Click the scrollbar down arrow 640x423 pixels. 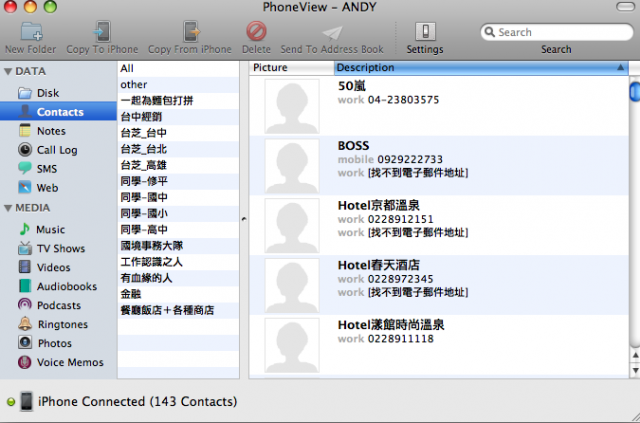pos(635,370)
